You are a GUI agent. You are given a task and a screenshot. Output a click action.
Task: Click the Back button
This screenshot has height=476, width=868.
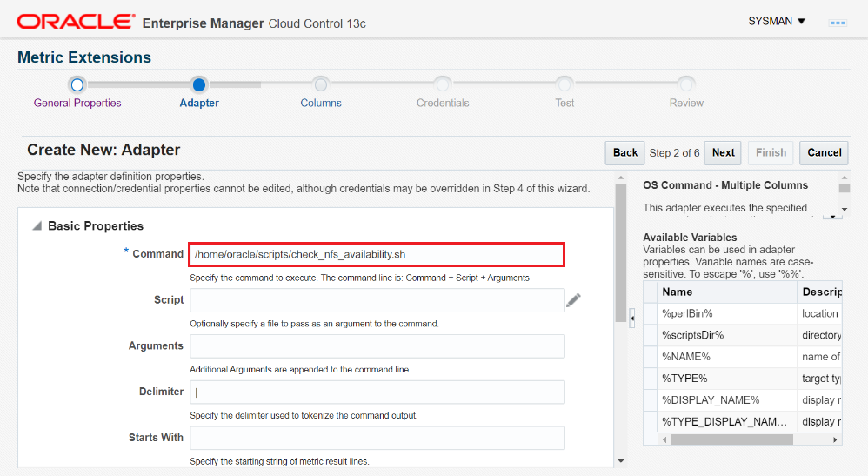pyautogui.click(x=624, y=152)
